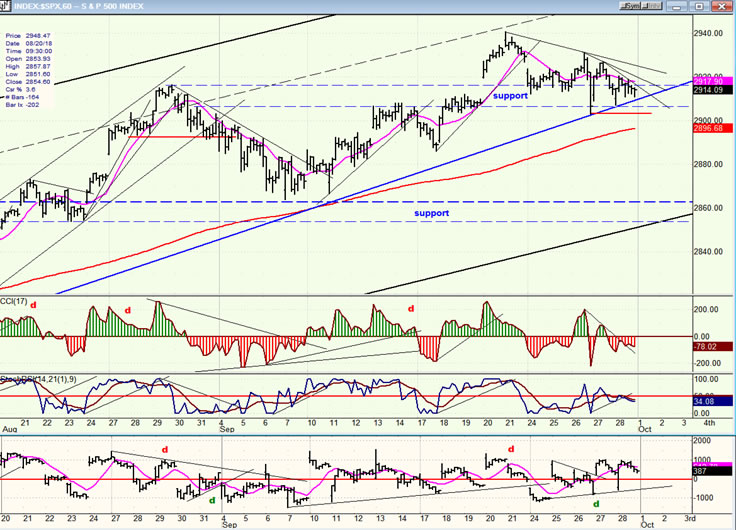The height and width of the screenshot is (530, 736).
Task: Click the Sym button in the title bar
Action: (631, 6)
